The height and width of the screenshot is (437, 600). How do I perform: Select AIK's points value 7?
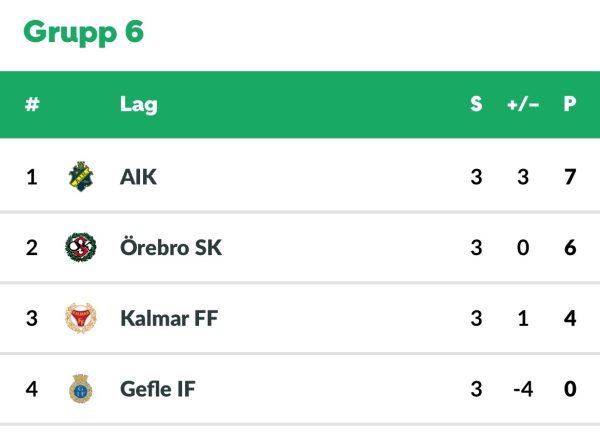570,177
